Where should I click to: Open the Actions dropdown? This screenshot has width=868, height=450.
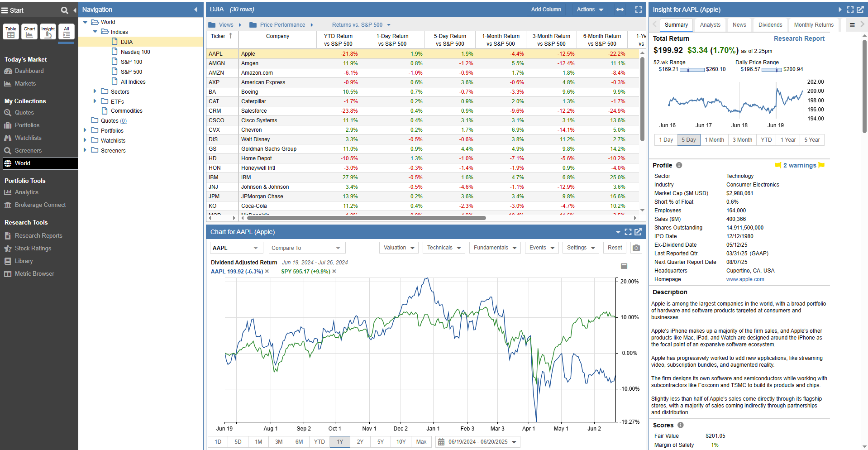pyautogui.click(x=590, y=10)
